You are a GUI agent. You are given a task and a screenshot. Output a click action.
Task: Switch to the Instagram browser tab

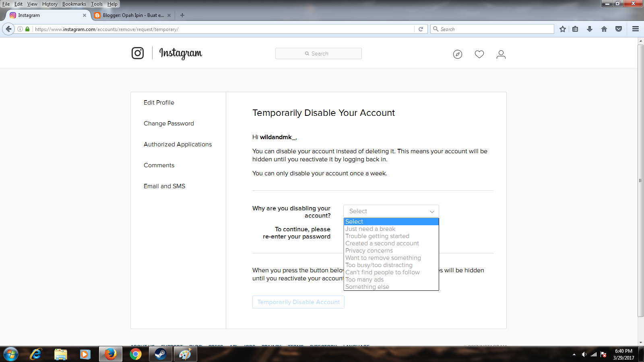click(x=47, y=15)
